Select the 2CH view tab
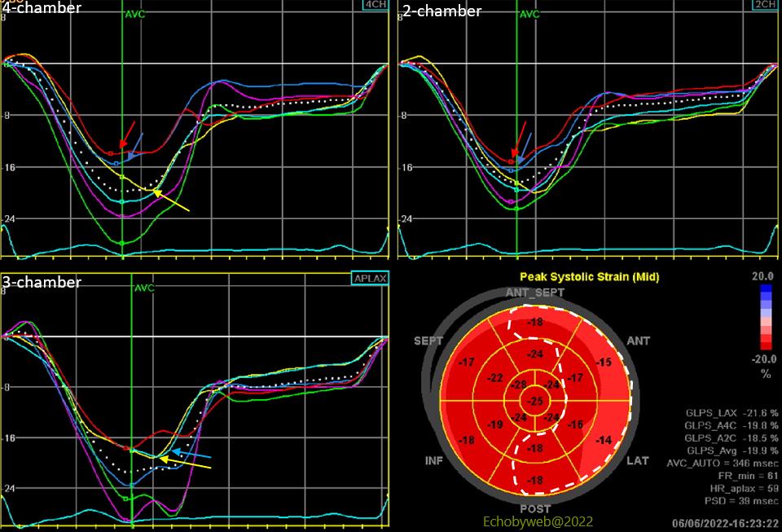Viewport: 782px width, 532px height. coord(766,7)
